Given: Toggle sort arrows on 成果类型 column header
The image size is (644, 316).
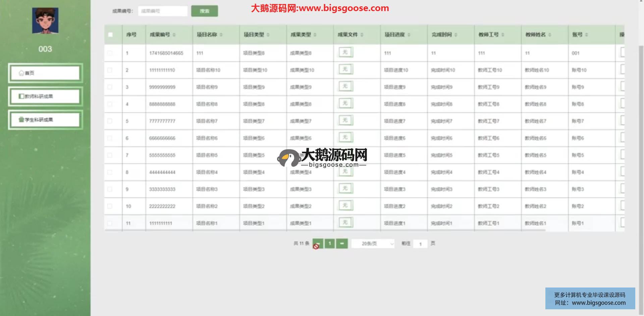Looking at the screenshot, I should [x=315, y=35].
